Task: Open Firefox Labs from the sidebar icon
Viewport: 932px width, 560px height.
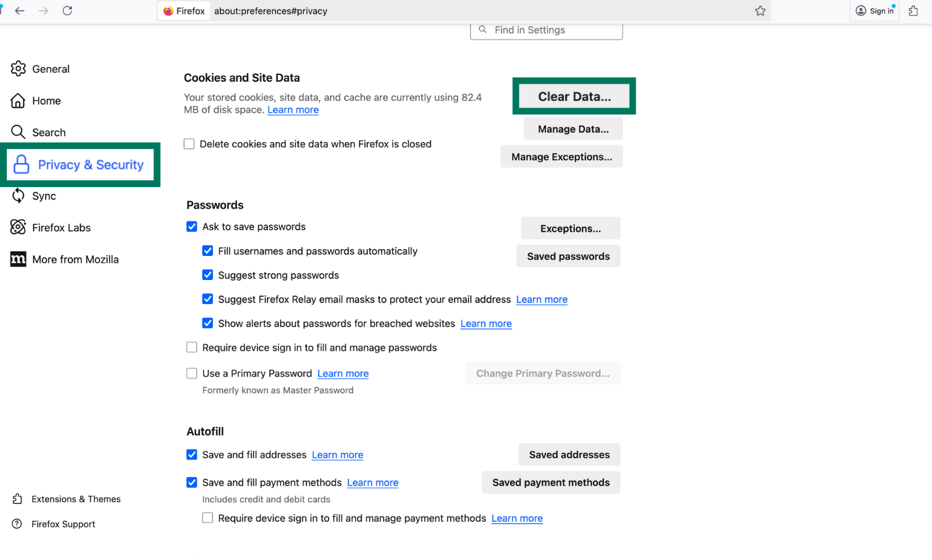Action: click(x=18, y=227)
